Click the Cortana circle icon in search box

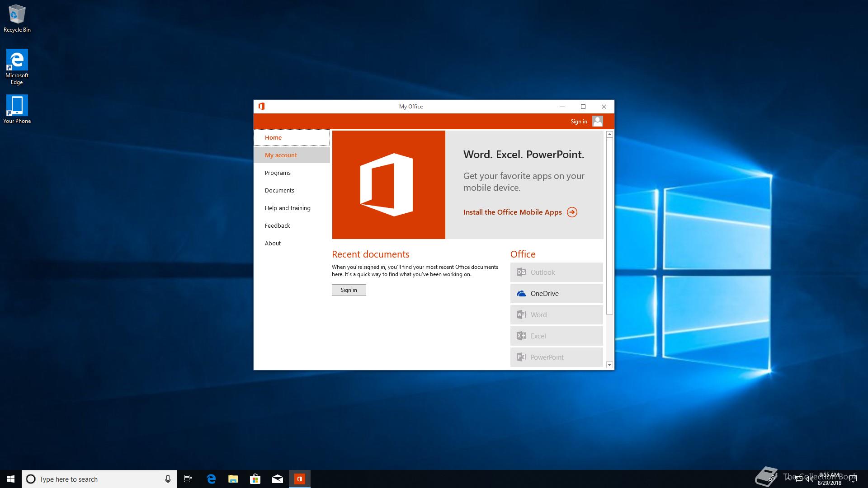pyautogui.click(x=31, y=479)
